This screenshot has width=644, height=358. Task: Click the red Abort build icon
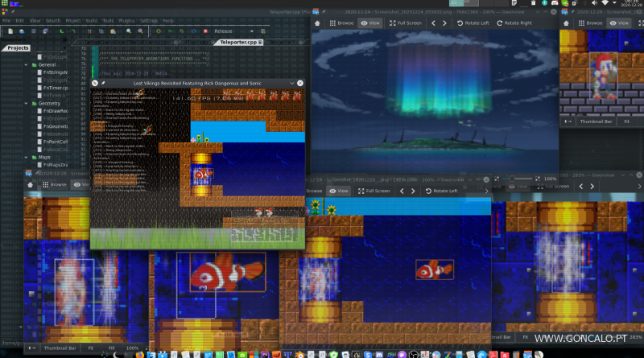click(205, 31)
